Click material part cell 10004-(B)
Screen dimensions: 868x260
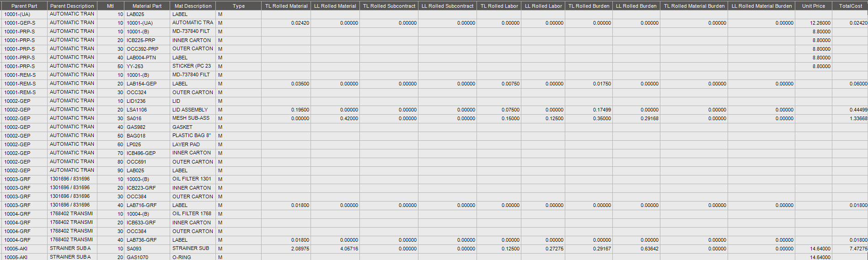[x=147, y=214]
